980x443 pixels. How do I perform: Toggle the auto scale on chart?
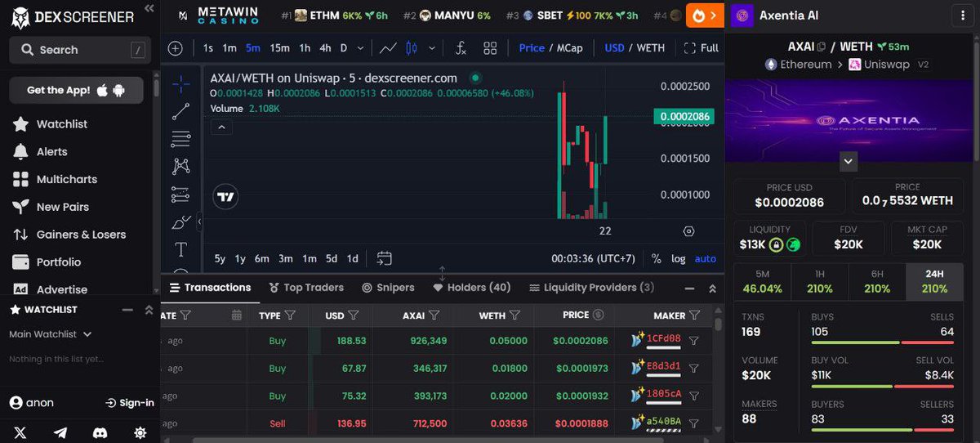click(x=705, y=259)
